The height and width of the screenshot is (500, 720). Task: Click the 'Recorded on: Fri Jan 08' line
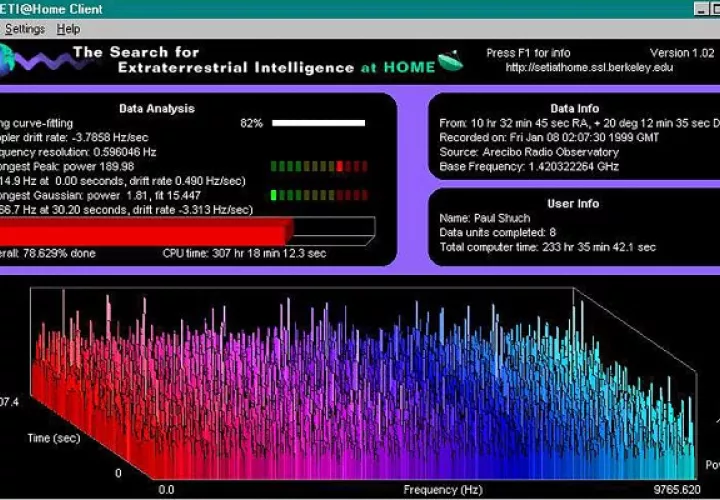point(549,138)
